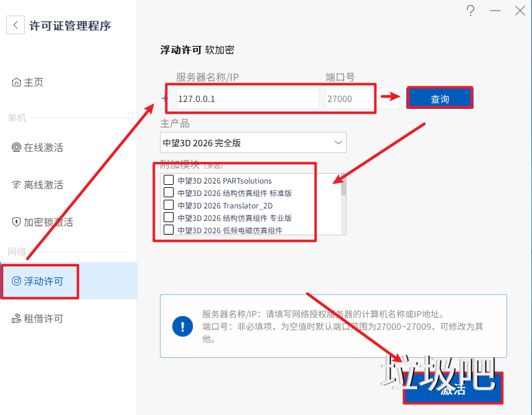Image resolution: width=532 pixels, height=415 pixels.
Task: Click the 端口号 port input field
Action: point(348,99)
